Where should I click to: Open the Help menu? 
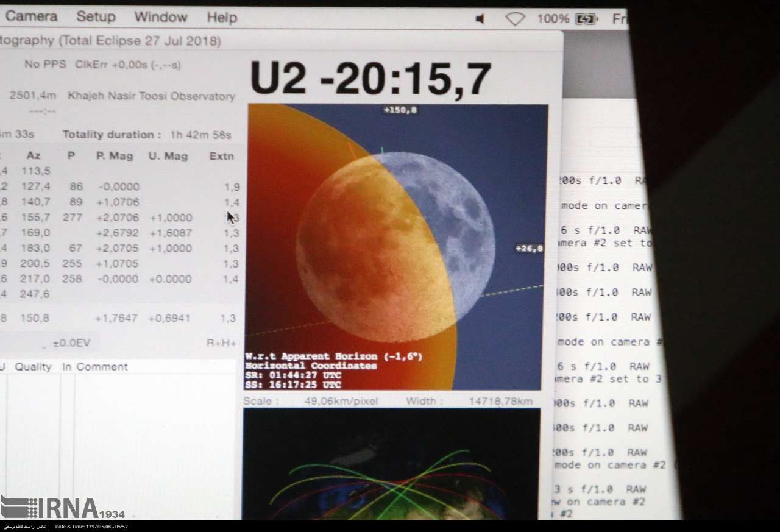222,17
